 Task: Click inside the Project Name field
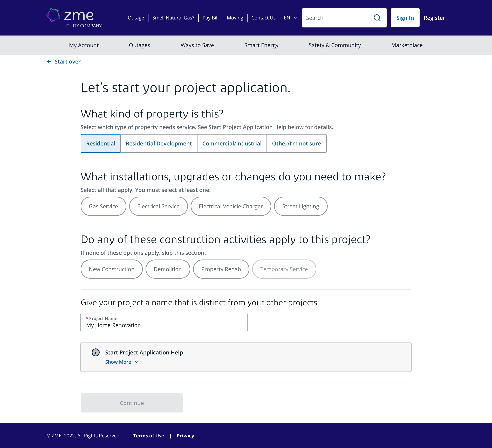tap(164, 325)
